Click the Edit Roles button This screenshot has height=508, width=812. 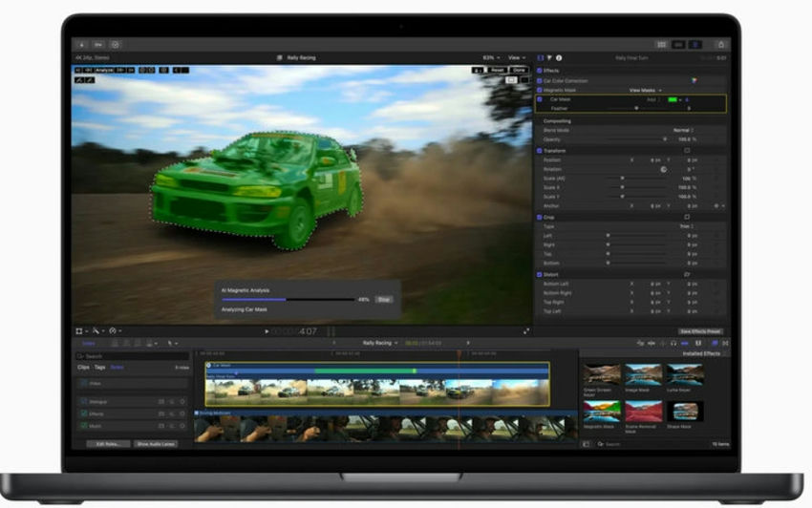[x=108, y=444]
